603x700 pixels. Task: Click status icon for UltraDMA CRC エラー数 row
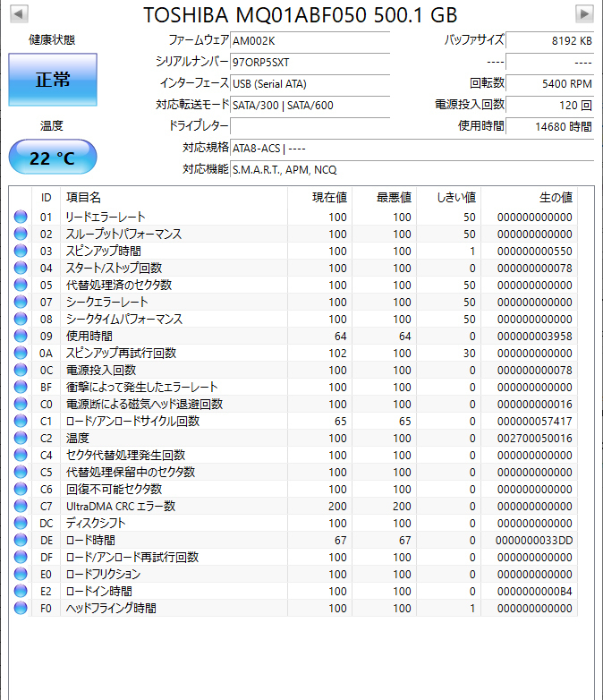pos(21,506)
